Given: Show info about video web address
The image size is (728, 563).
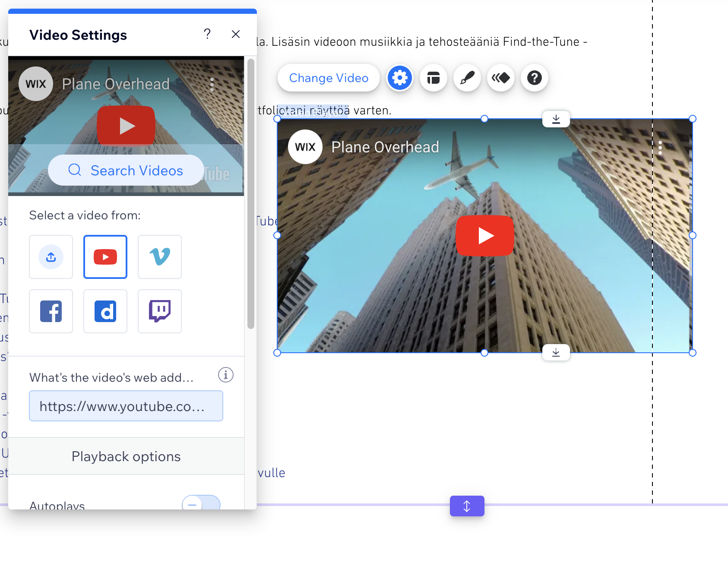Looking at the screenshot, I should [225, 375].
